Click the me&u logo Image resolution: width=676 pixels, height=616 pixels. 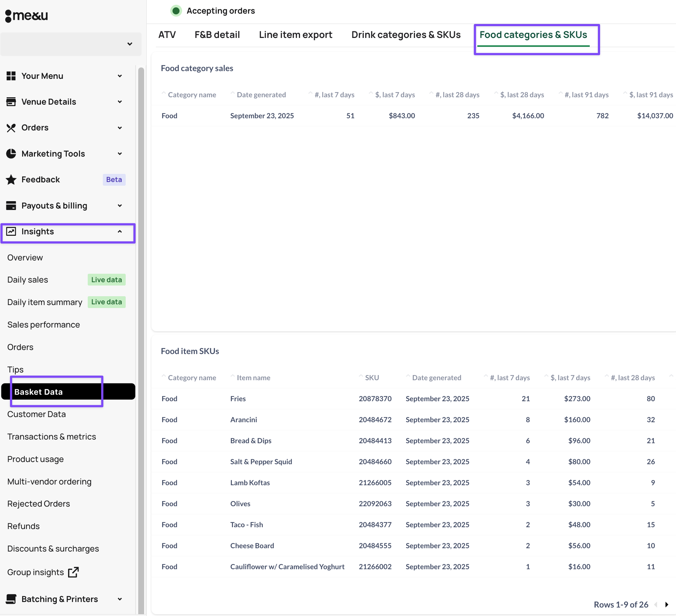tap(27, 15)
